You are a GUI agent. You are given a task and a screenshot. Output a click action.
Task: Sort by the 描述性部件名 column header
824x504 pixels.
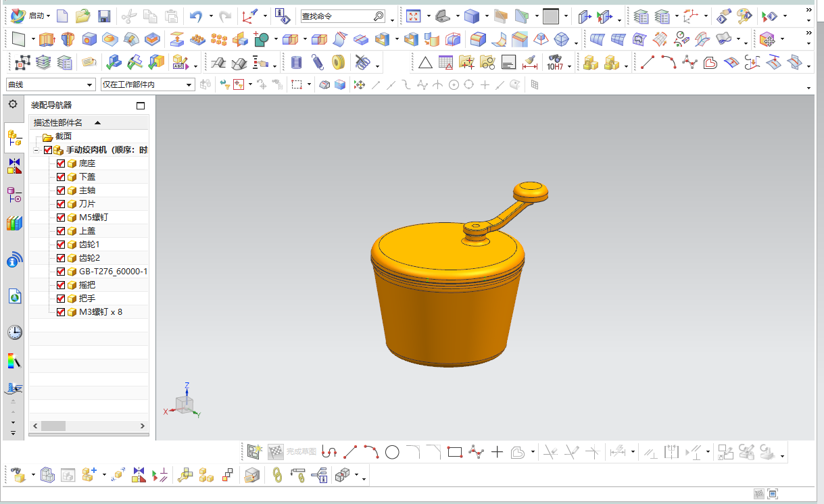click(89, 123)
